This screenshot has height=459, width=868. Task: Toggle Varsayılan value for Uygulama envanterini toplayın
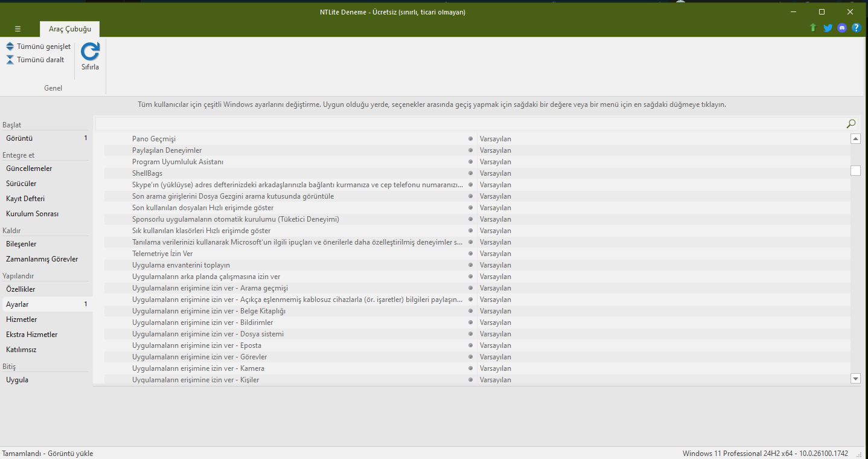point(496,265)
